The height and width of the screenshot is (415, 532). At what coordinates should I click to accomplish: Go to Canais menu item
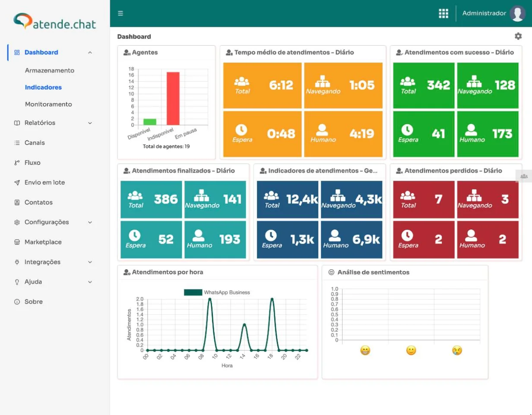35,143
